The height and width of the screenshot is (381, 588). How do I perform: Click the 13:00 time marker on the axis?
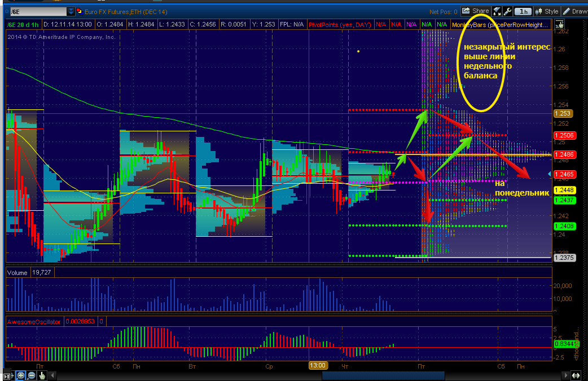318,365
